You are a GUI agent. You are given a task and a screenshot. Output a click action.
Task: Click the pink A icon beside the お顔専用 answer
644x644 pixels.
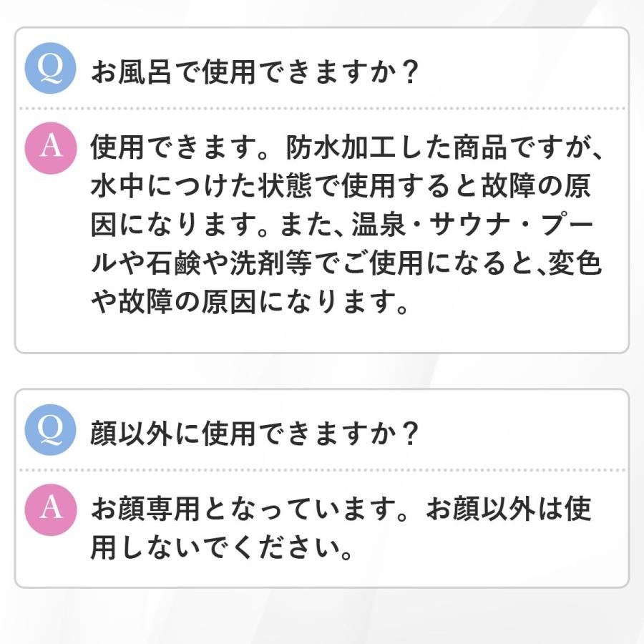click(x=50, y=508)
